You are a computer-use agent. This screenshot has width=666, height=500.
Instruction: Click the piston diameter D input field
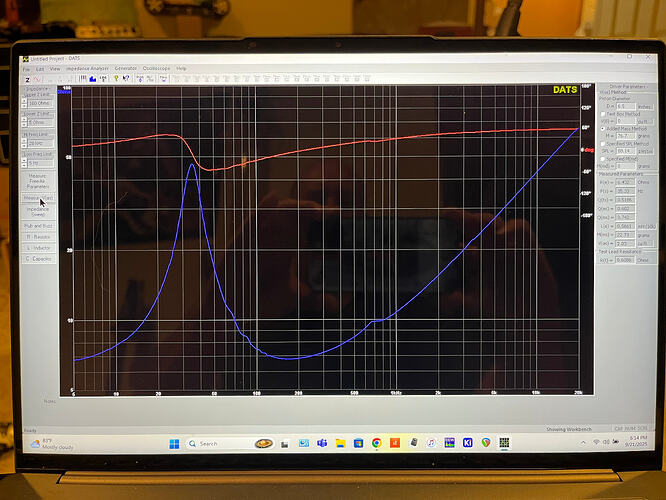pyautogui.click(x=626, y=106)
